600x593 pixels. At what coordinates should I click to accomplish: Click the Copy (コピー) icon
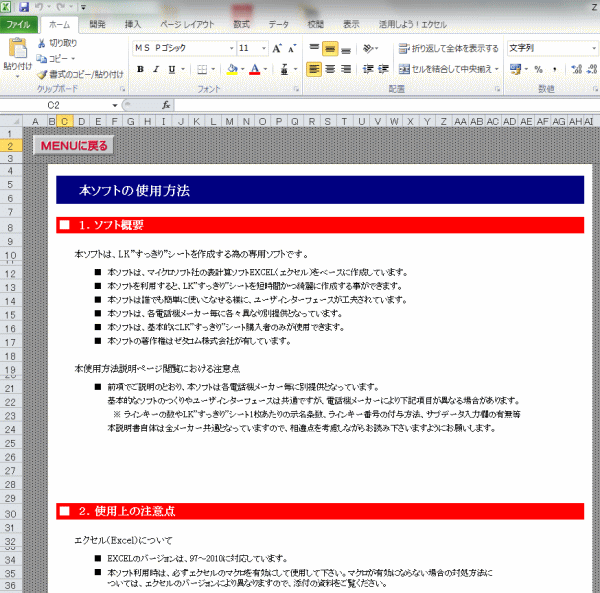[x=41, y=59]
